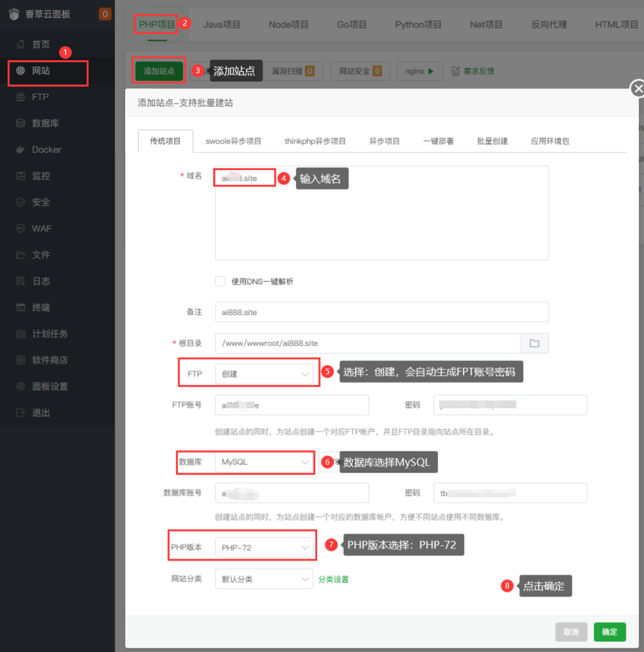Open the PHP版本 PHP-72 dropdown

(264, 547)
